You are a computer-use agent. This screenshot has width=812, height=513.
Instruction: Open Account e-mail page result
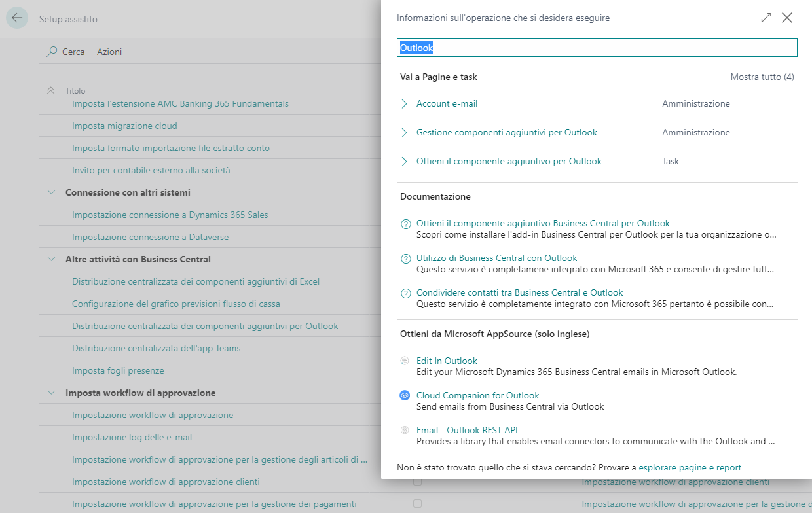point(447,103)
